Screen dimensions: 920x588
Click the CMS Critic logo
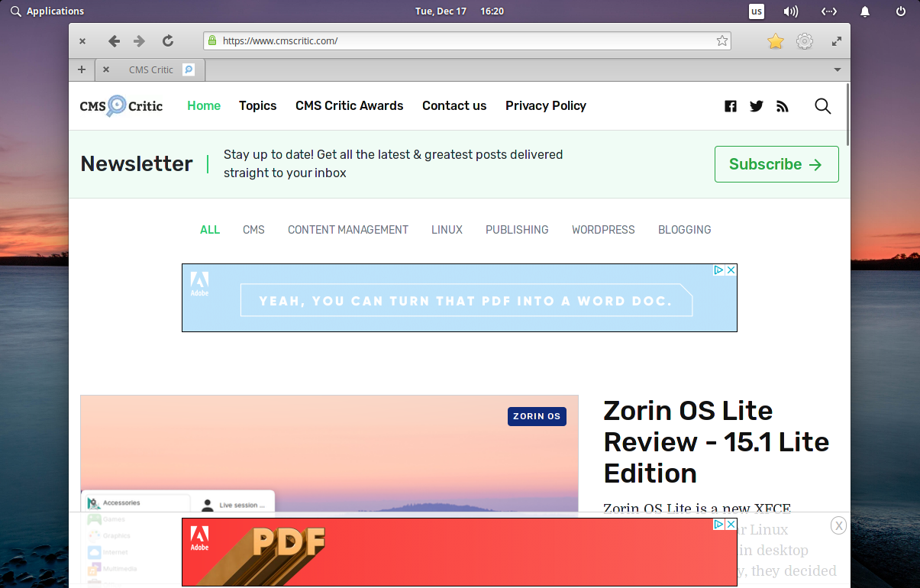click(x=121, y=105)
